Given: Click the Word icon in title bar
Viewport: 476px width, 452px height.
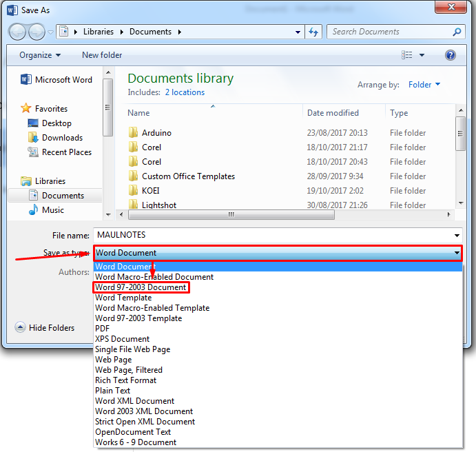Looking at the screenshot, I should (12, 10).
